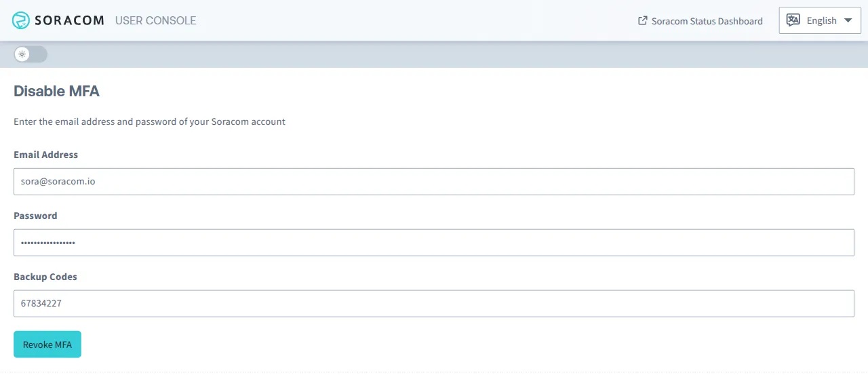The width and height of the screenshot is (868, 375).
Task: Click the Backup Codes label
Action: pos(45,277)
